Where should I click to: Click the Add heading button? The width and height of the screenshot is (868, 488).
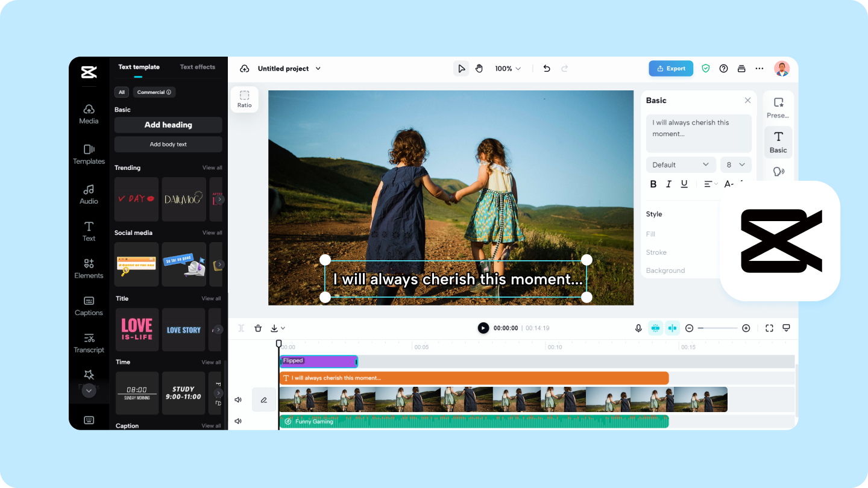pyautogui.click(x=168, y=125)
